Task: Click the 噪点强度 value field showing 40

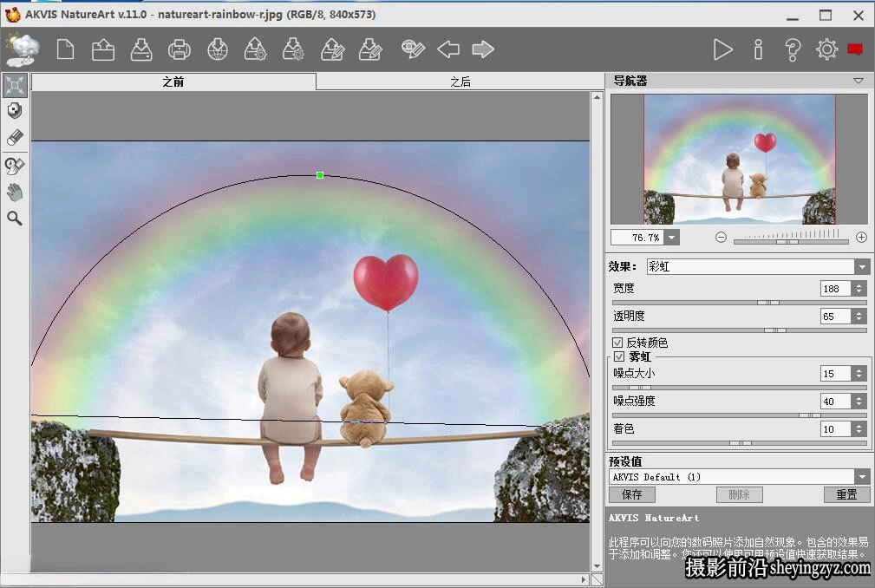Action: (x=835, y=402)
